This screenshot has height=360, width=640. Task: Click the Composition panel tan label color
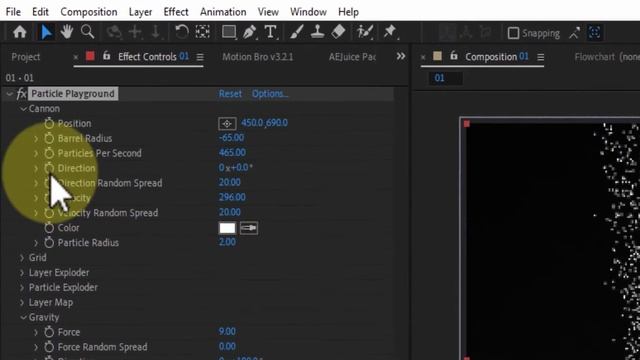pos(437,56)
